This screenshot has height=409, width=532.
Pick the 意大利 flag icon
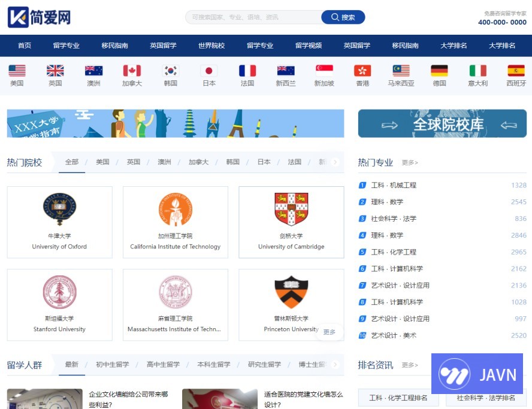coord(478,71)
